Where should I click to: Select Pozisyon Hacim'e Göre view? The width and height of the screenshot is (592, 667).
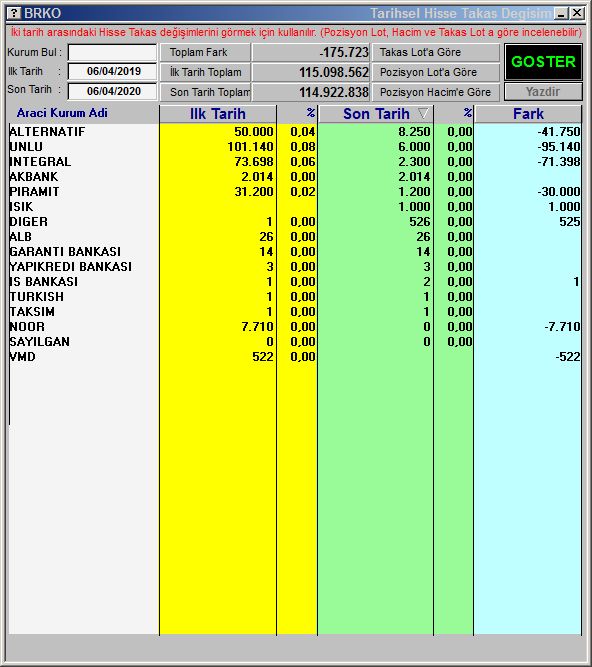435,92
